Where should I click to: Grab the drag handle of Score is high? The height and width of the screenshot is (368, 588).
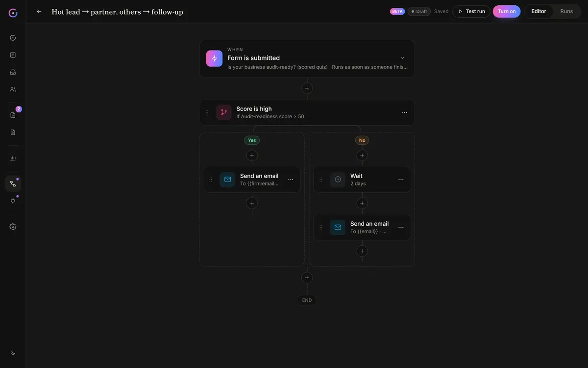pyautogui.click(x=207, y=112)
